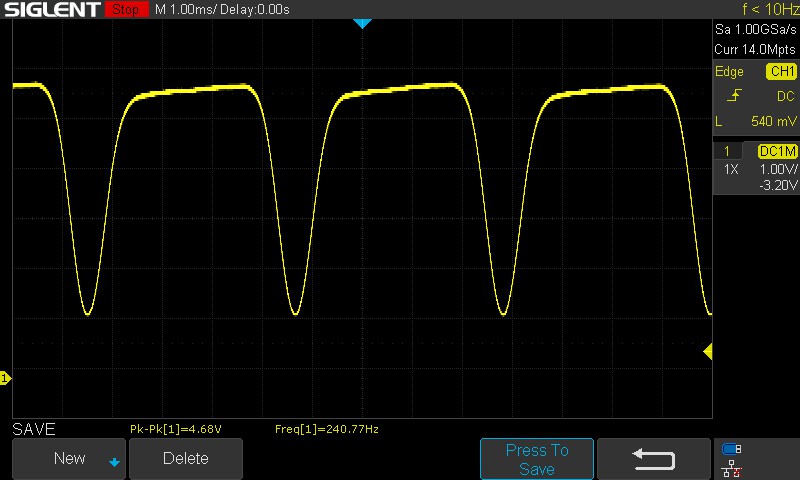This screenshot has width=800, height=480.
Task: Open the Edge trigger type selector
Action: pos(729,72)
